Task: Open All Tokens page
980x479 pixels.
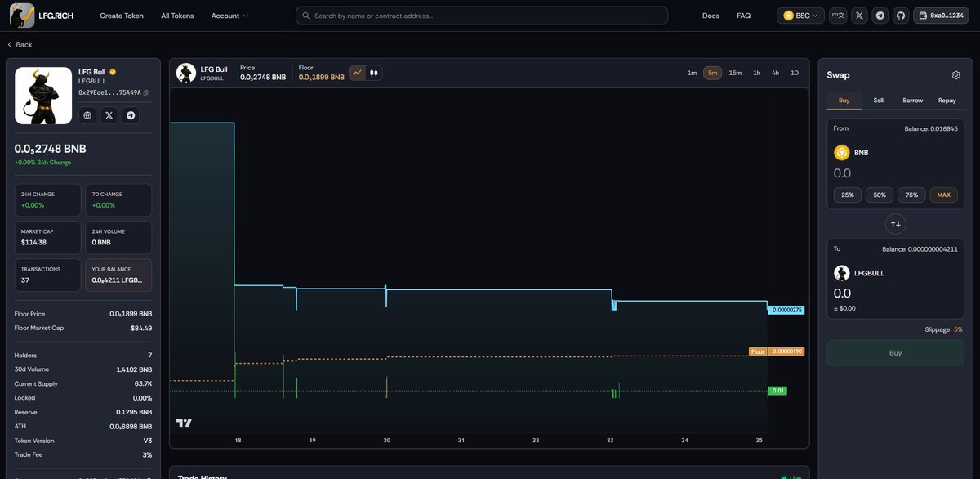Action: (177, 16)
